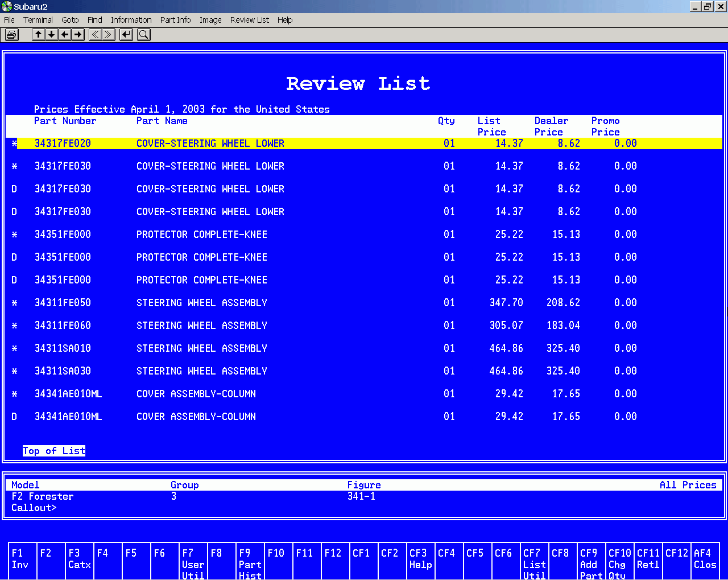Image resolution: width=728 pixels, height=580 pixels.
Task: Open the Information menu
Action: tap(131, 20)
